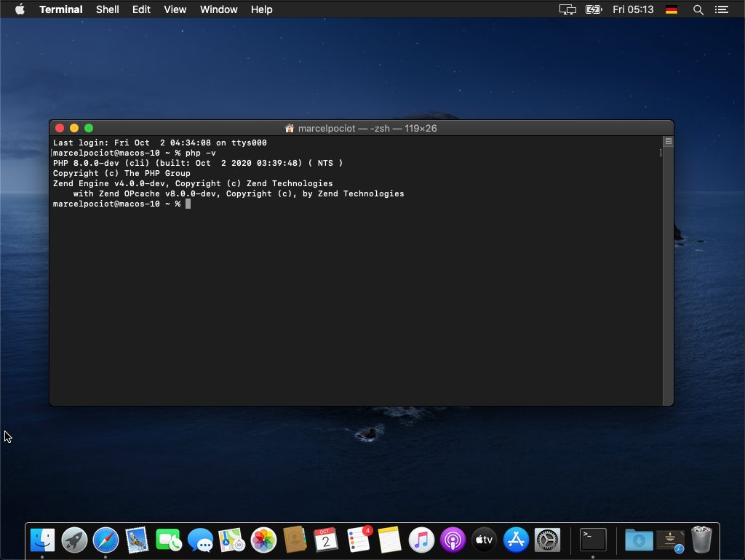
Task: Open the German flag input source menu
Action: 672,9
